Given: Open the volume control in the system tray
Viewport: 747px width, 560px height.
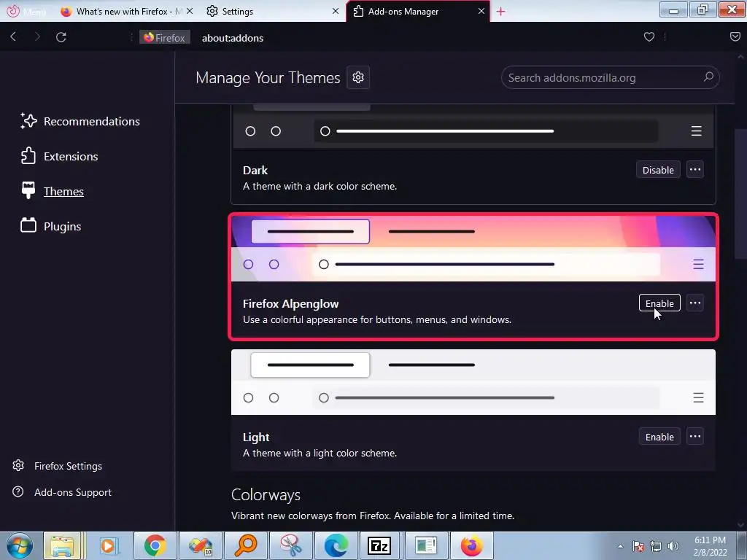Looking at the screenshot, I should [x=673, y=546].
